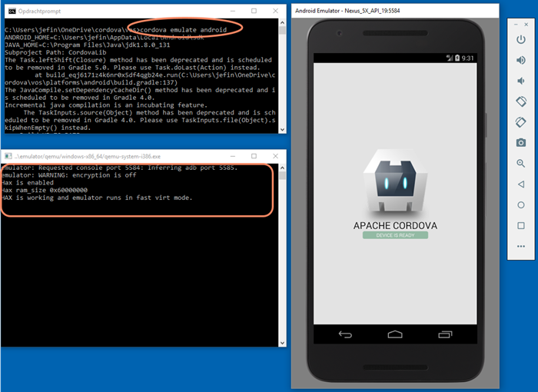Click scroll-down arrow in qemu console window

point(282,343)
